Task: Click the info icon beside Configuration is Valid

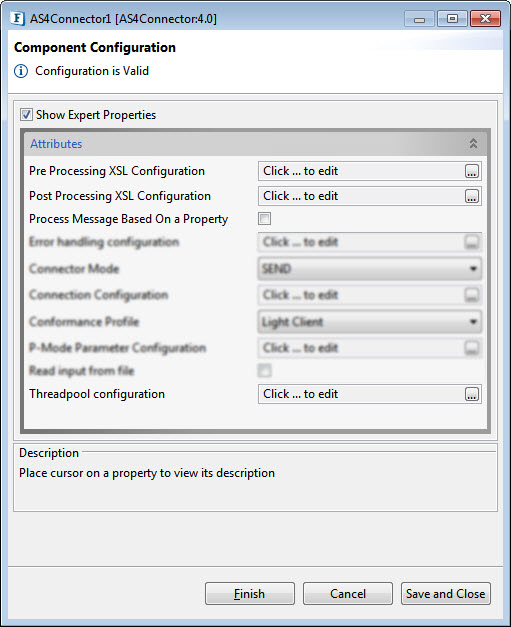Action: (x=21, y=71)
